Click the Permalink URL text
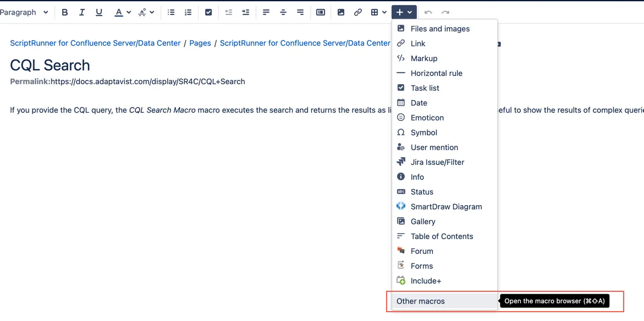Image resolution: width=644 pixels, height=321 pixels. [x=148, y=81]
